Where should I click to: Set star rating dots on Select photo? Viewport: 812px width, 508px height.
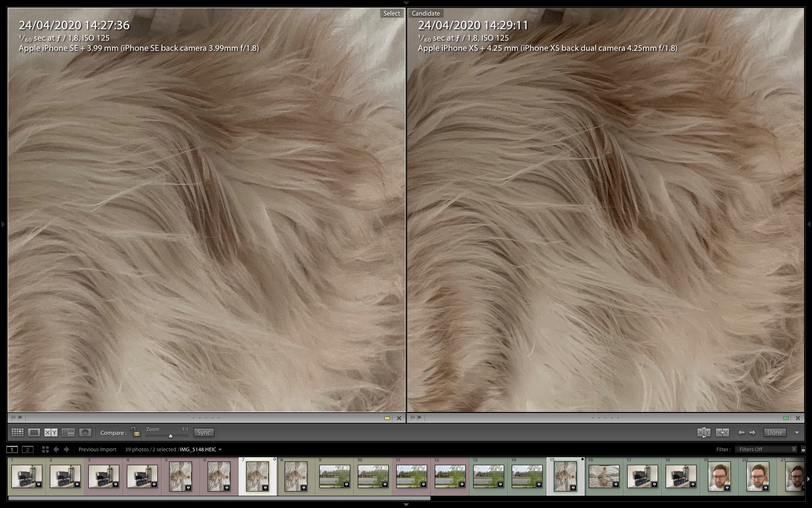[x=206, y=418]
